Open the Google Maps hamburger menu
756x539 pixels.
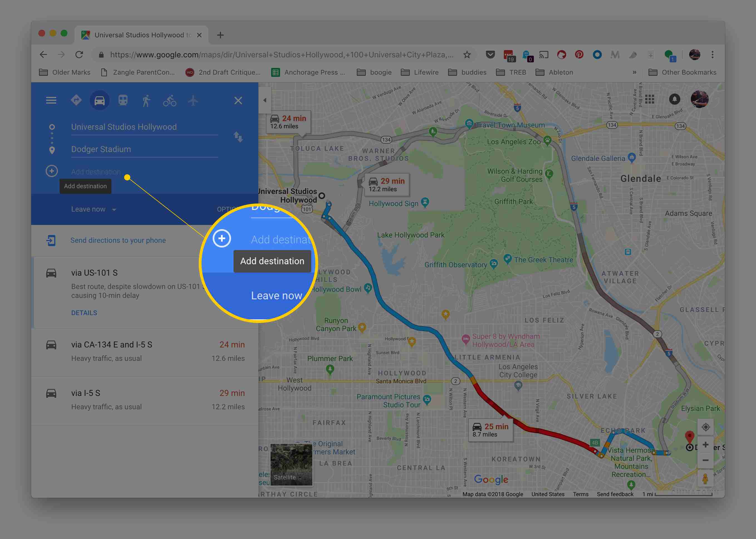(x=51, y=100)
